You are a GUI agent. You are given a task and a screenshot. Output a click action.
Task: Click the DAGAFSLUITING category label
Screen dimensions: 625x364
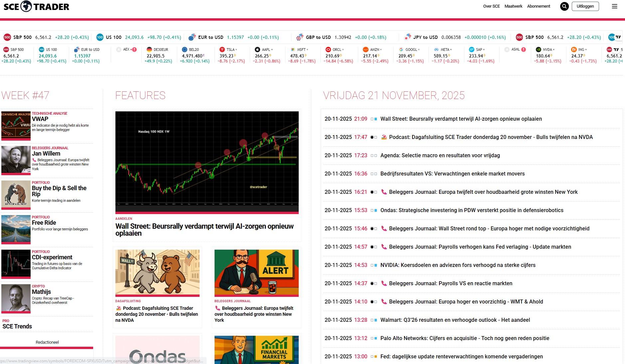click(x=128, y=301)
